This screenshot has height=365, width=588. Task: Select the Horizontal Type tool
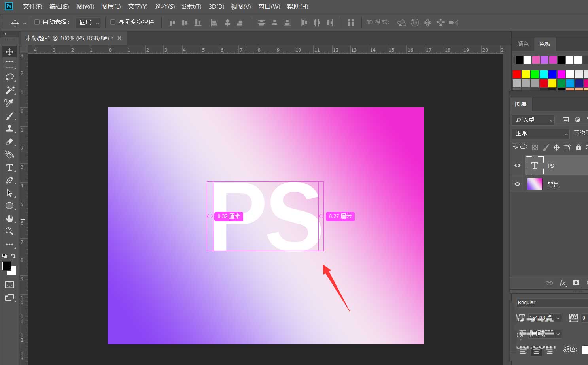coord(9,167)
